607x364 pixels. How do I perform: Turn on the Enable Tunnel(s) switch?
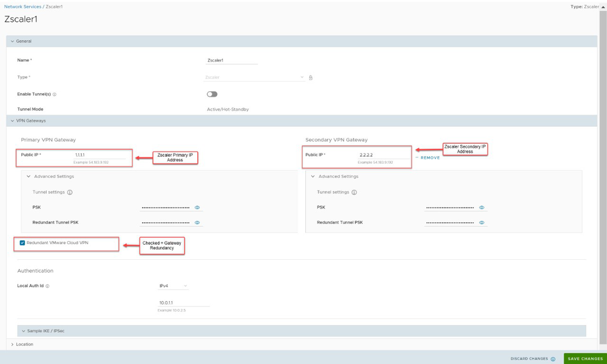point(212,94)
